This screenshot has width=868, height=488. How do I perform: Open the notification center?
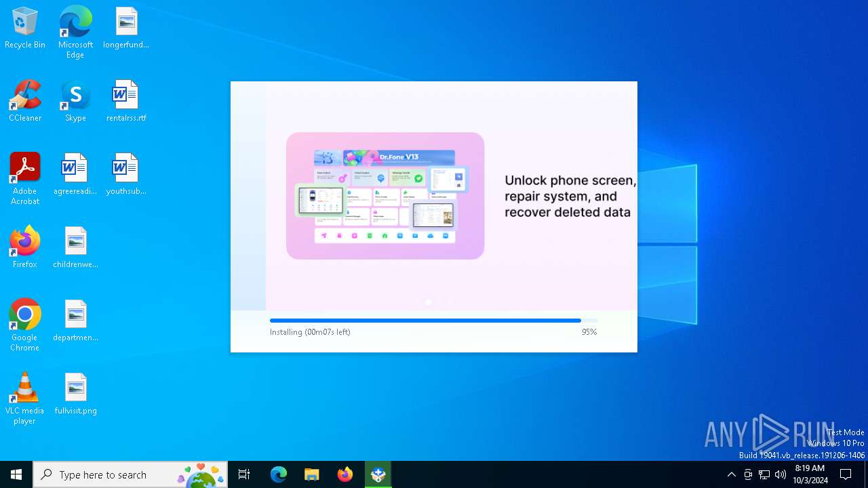click(x=846, y=474)
